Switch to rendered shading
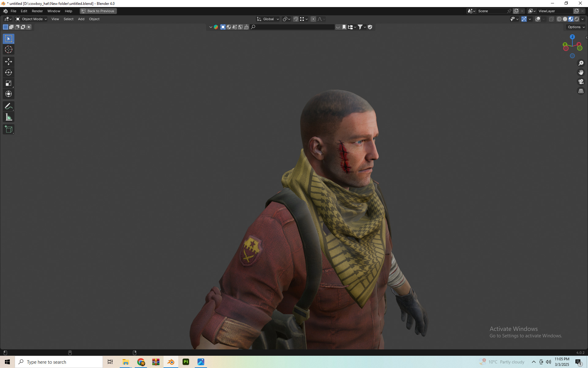Viewport: 588px width, 368px height. pos(577,19)
